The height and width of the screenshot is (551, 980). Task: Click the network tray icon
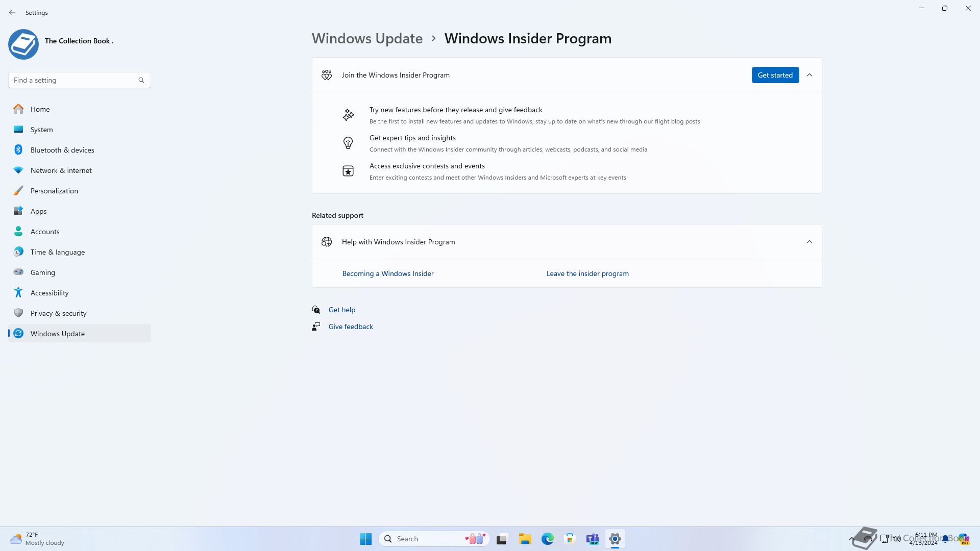tap(884, 539)
